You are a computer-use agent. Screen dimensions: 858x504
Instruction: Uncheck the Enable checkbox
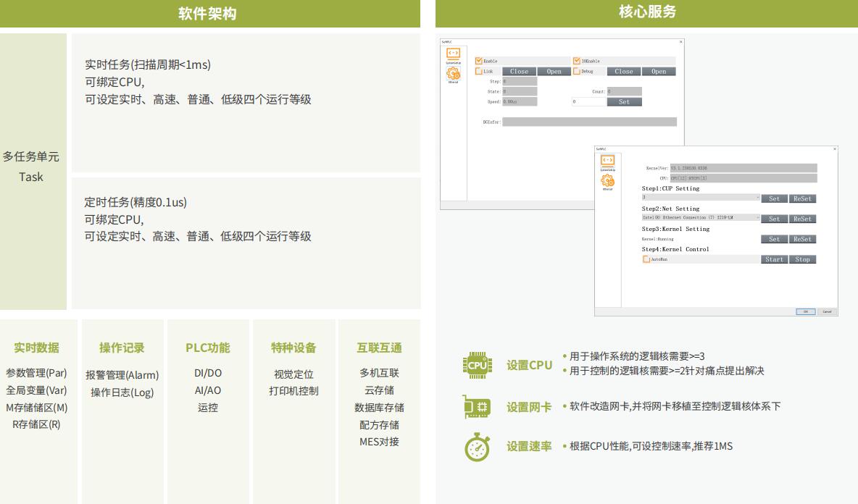(x=479, y=61)
